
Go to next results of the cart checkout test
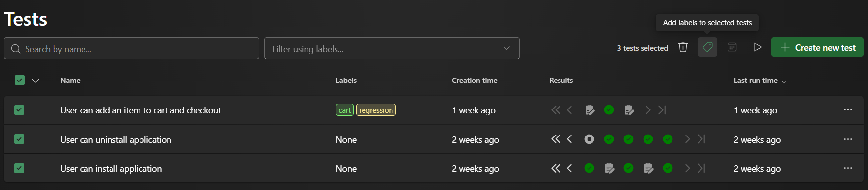coord(648,110)
